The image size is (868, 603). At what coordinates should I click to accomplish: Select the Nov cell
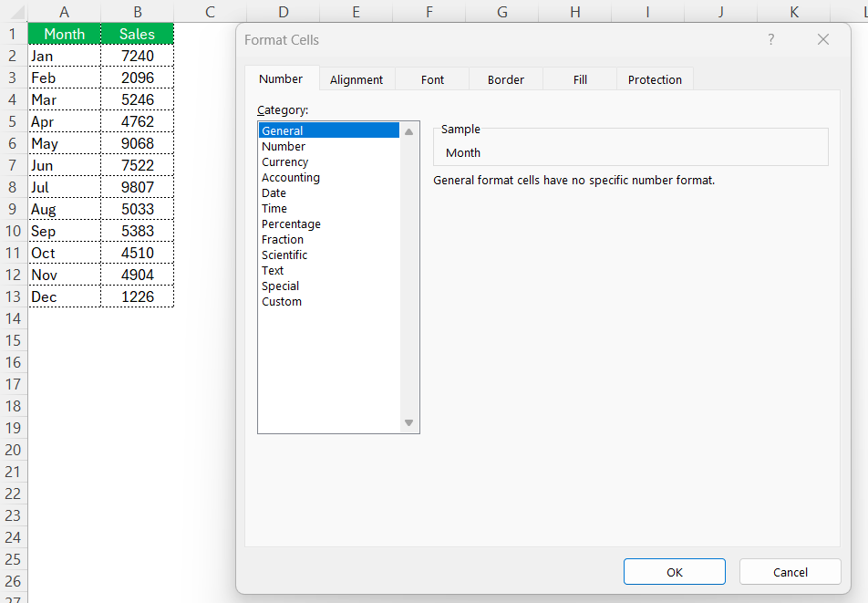pyautogui.click(x=64, y=275)
